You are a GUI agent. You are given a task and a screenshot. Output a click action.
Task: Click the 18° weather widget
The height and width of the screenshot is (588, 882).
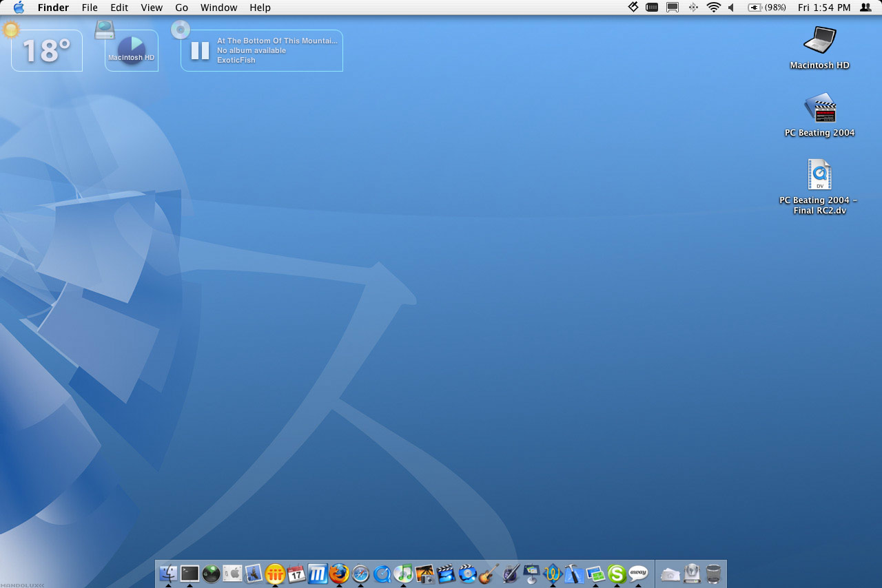(47, 50)
